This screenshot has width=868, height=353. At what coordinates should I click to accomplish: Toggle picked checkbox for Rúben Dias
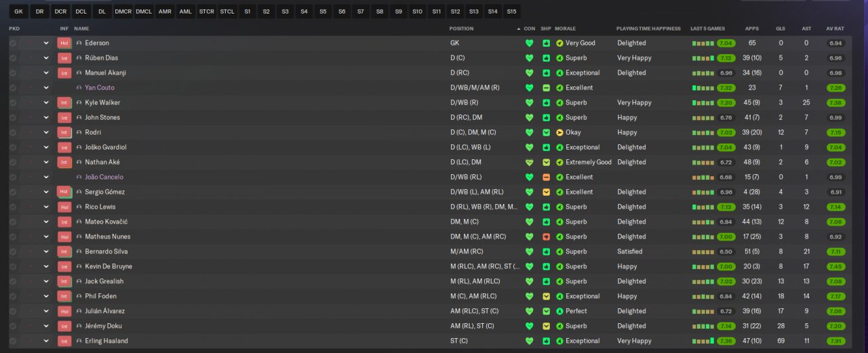[13, 58]
